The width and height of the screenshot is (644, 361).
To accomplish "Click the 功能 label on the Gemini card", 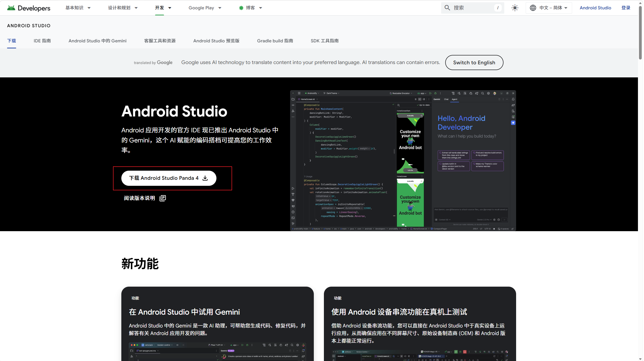I will (135, 298).
